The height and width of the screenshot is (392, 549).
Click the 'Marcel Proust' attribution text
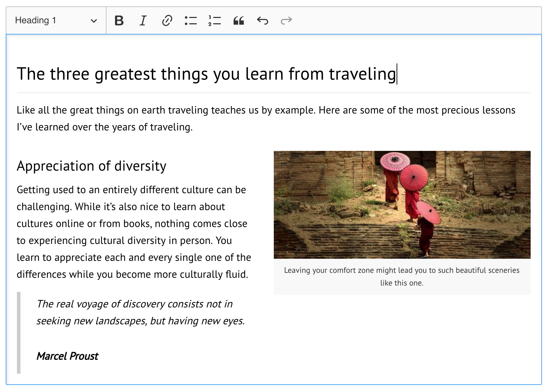[x=67, y=356]
